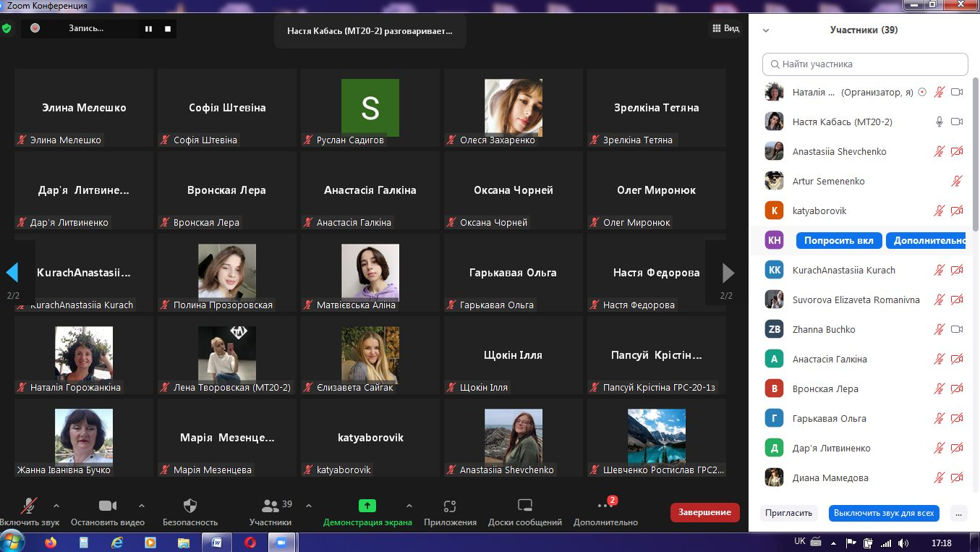Toggle the Участники panel in toolbar
This screenshot has height=552, width=980.
click(x=270, y=511)
